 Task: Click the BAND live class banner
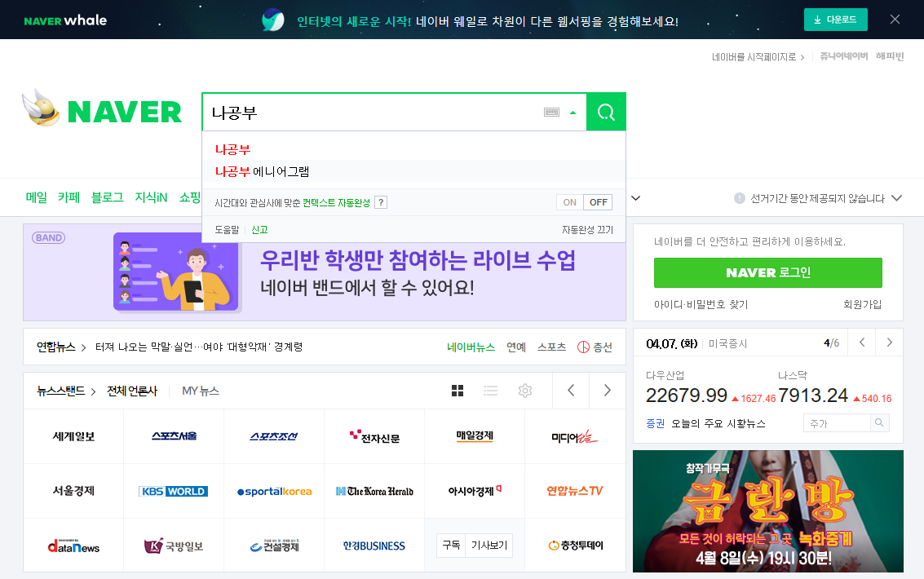[325, 272]
